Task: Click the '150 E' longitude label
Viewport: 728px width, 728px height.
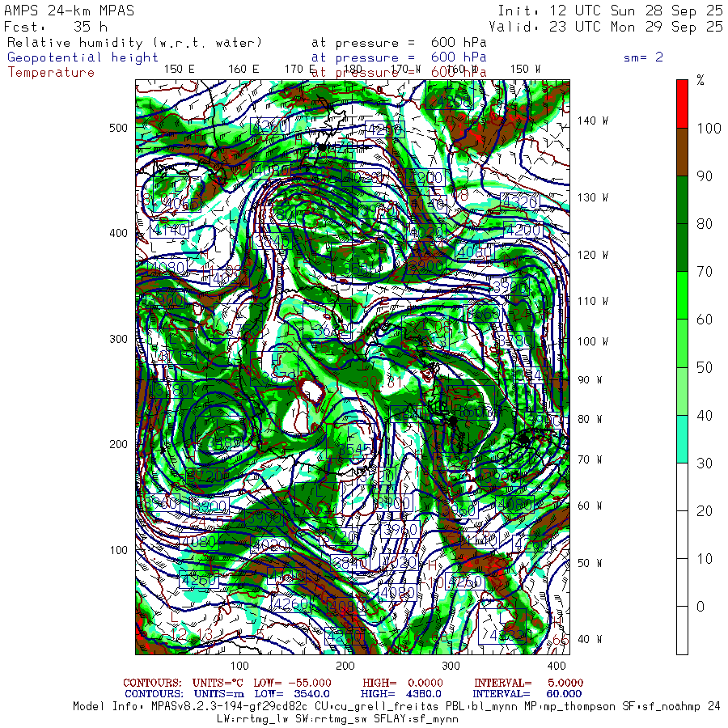Action: tap(180, 70)
